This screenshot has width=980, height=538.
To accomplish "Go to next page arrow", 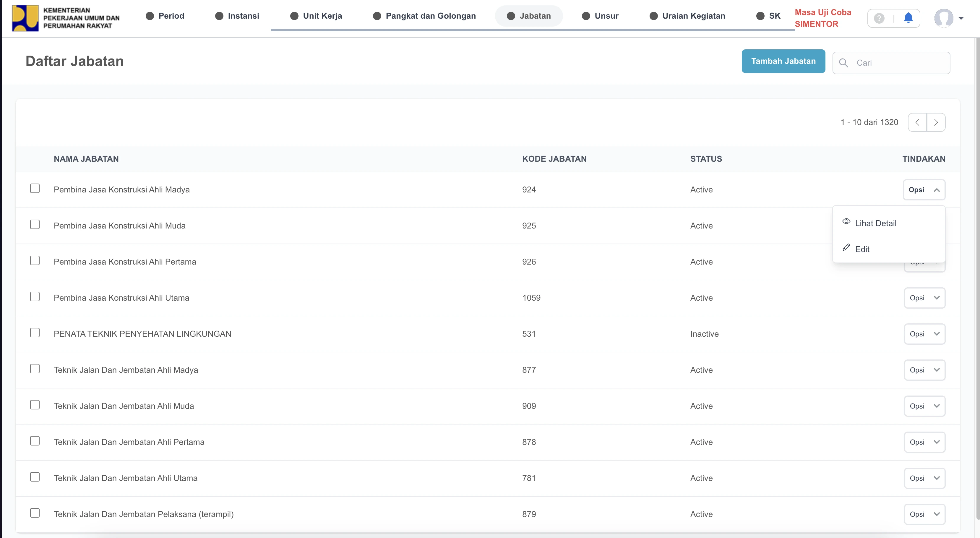I will 936,122.
